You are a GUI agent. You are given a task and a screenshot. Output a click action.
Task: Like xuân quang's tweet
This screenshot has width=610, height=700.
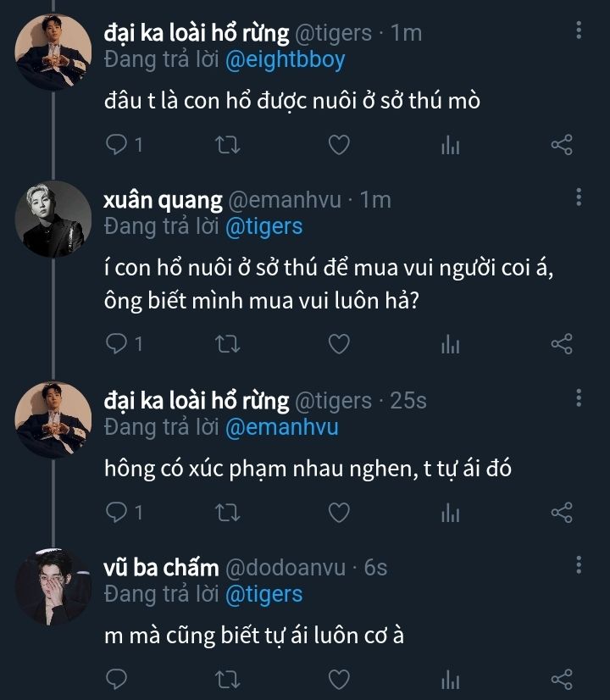pyautogui.click(x=339, y=344)
